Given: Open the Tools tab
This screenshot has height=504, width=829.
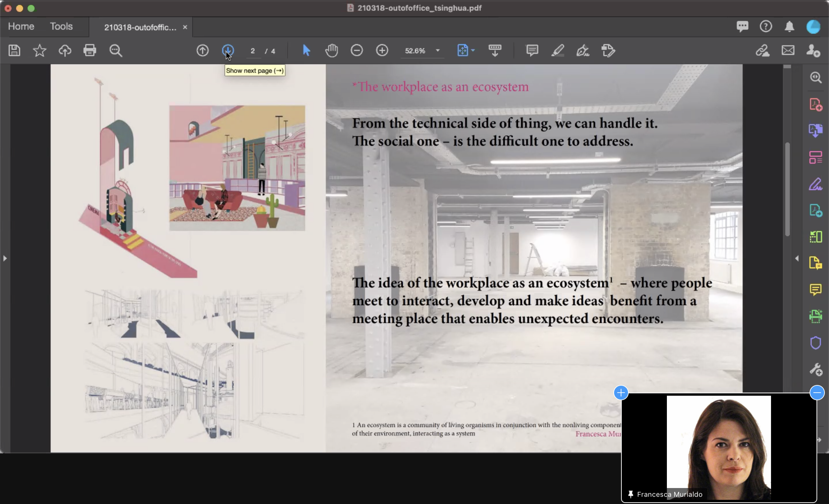Looking at the screenshot, I should point(61,26).
